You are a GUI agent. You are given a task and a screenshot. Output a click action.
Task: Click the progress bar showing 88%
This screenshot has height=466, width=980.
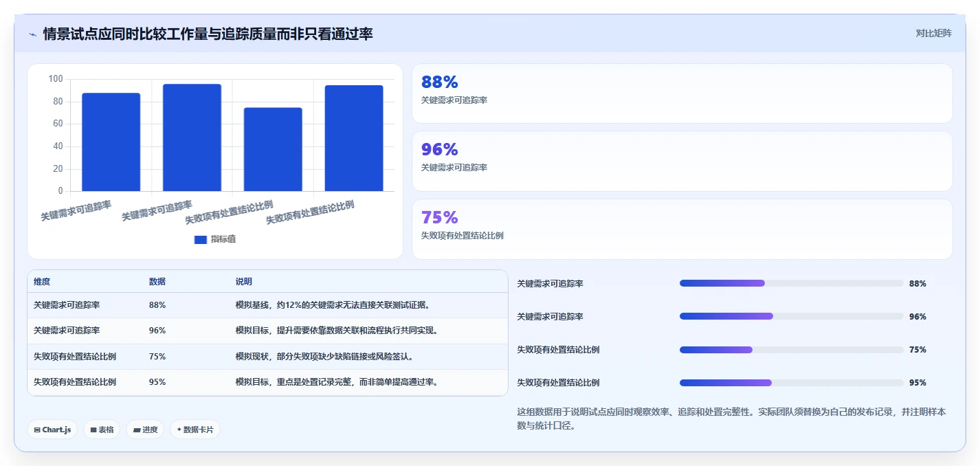791,283
